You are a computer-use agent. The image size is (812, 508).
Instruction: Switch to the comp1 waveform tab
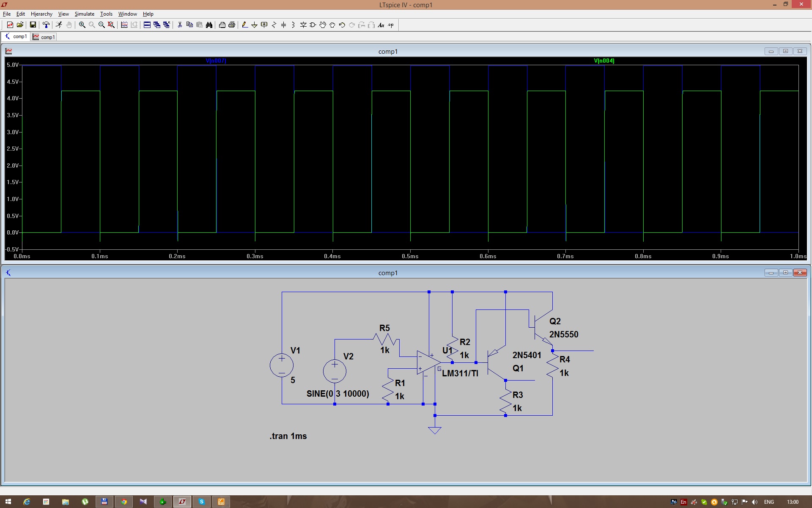tap(44, 37)
